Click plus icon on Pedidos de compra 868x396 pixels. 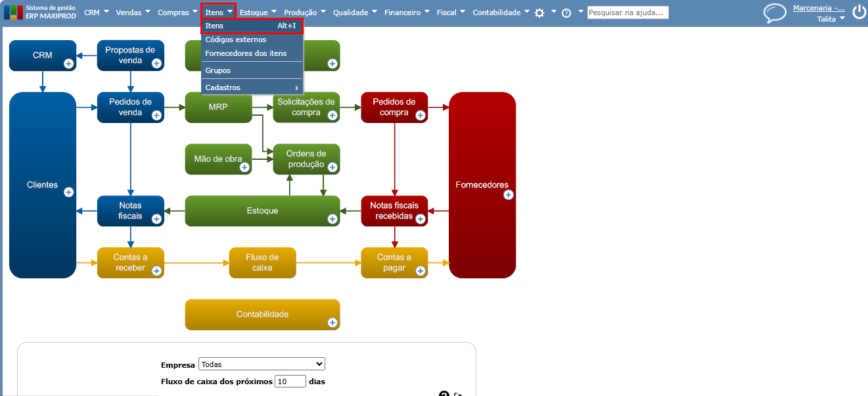[421, 115]
